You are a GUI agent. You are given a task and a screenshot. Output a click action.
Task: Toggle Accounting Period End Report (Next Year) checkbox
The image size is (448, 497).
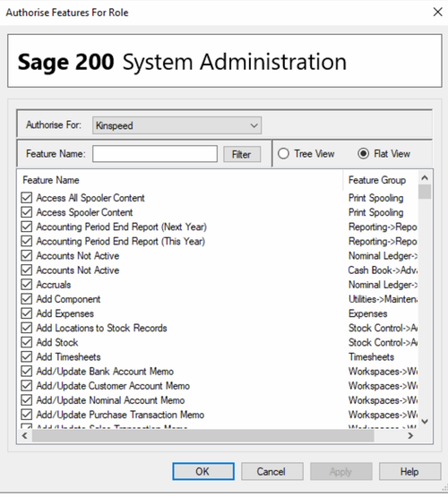[x=27, y=227]
